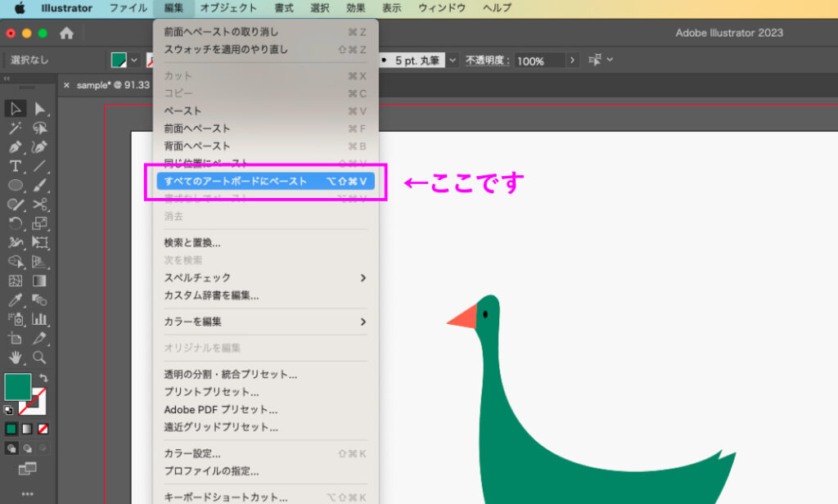Open the 5 pt. 丸筆 brush dropdown
The image size is (838, 504).
pyautogui.click(x=453, y=61)
